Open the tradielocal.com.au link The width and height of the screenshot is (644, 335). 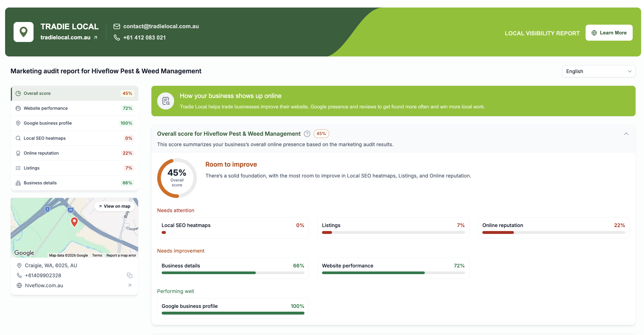click(66, 38)
